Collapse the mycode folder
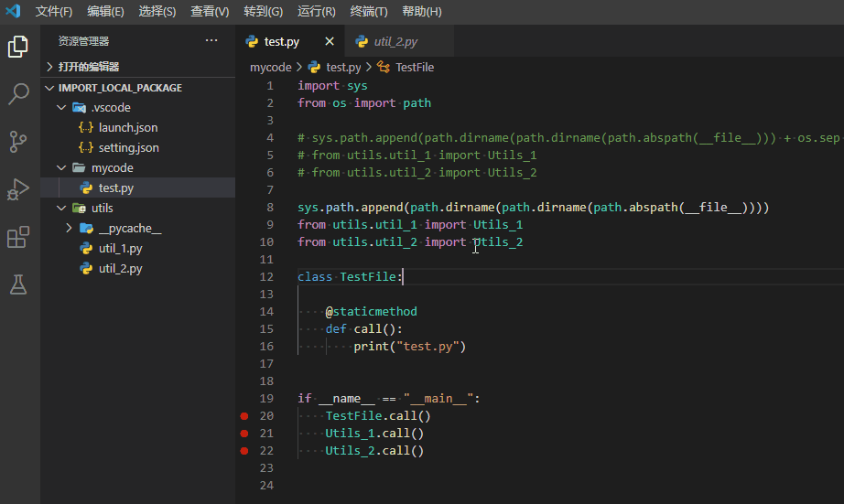The height and width of the screenshot is (504, 844). click(62, 167)
